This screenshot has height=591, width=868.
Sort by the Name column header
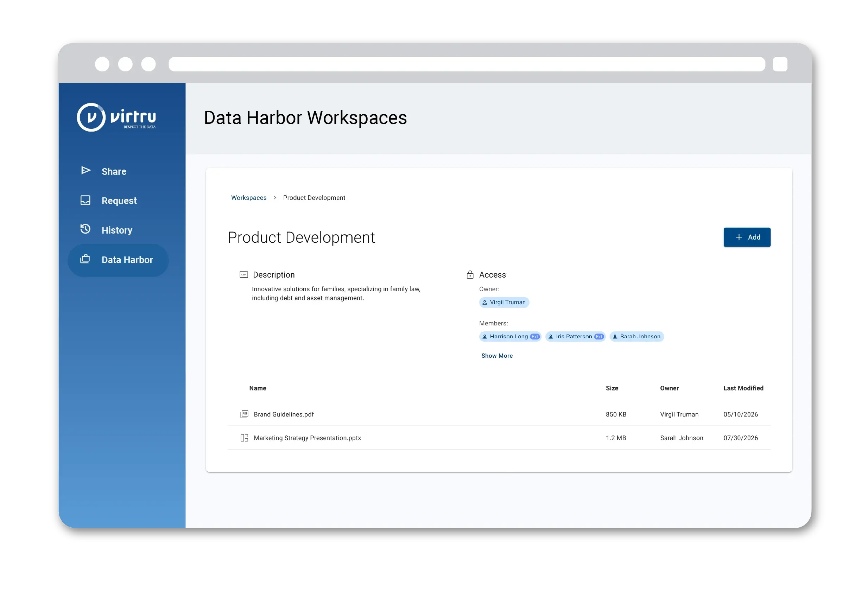pyautogui.click(x=258, y=388)
